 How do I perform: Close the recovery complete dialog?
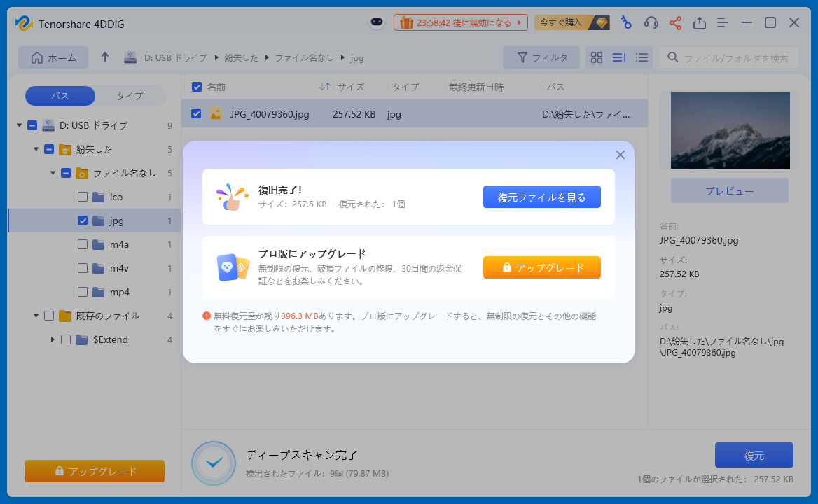[621, 155]
